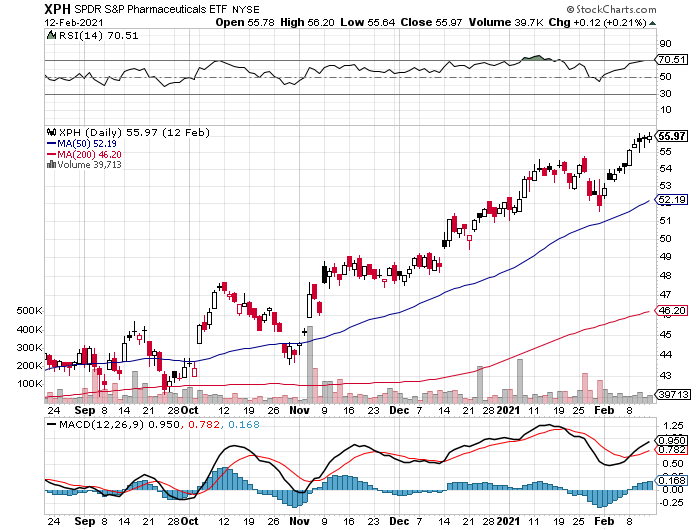
Task: Click the 70.51 RSI value tag at right
Action: tap(672, 59)
